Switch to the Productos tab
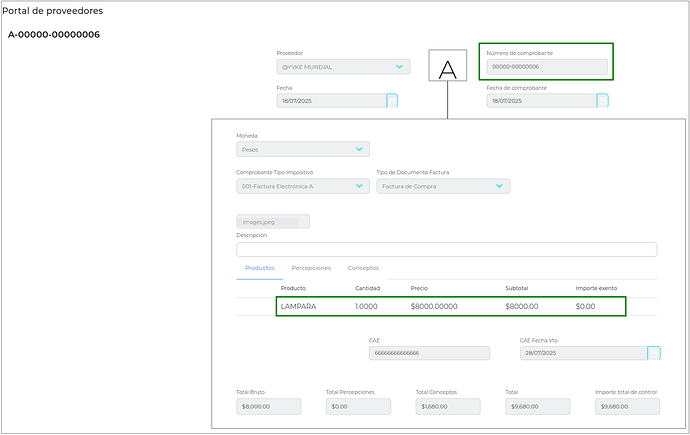The height and width of the screenshot is (435, 690). 259,268
